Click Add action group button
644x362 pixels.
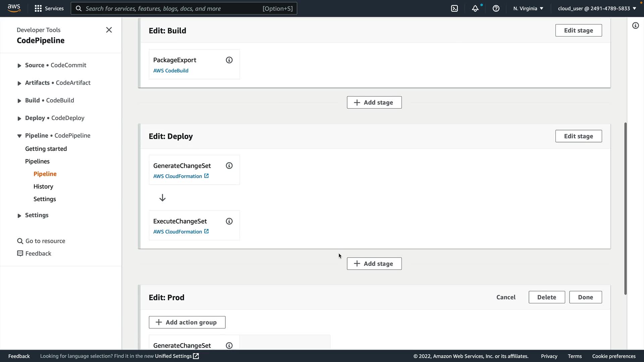(x=187, y=322)
